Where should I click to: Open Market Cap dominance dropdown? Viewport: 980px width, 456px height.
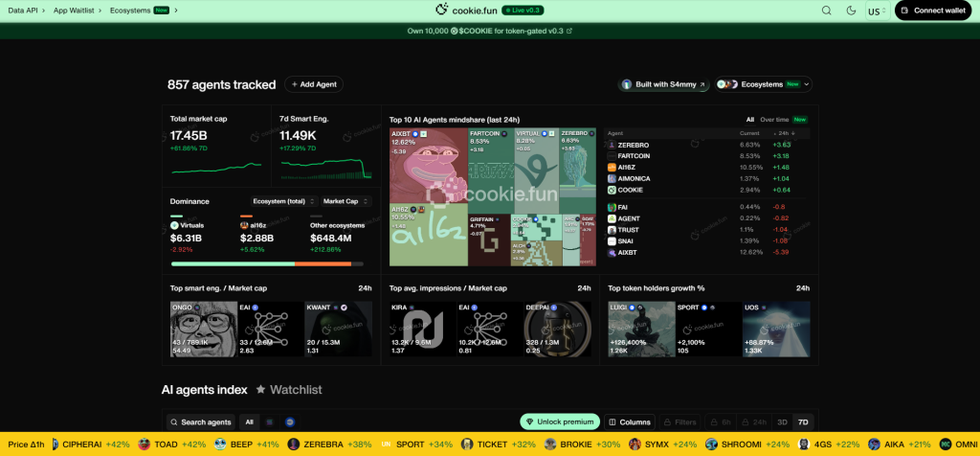tap(346, 201)
